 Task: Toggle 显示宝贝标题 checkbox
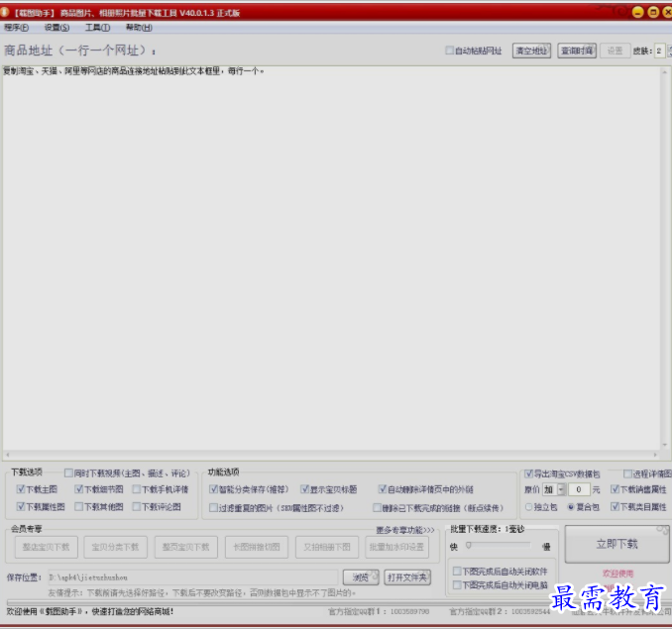304,489
